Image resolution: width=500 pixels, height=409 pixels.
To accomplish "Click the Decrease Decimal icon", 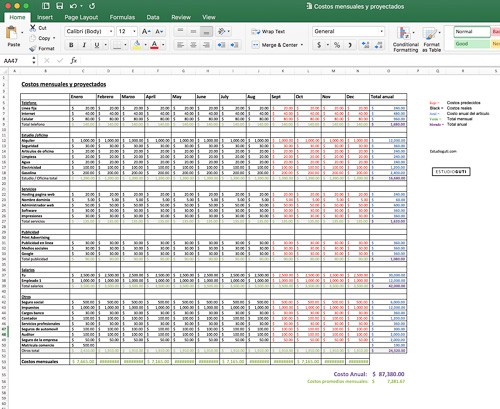I will pyautogui.click(x=378, y=45).
